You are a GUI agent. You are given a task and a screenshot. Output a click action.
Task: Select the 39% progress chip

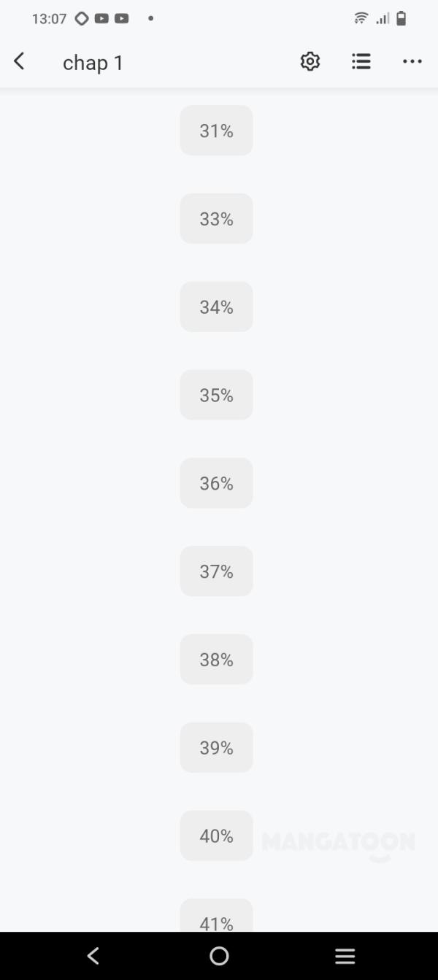pyautogui.click(x=216, y=748)
